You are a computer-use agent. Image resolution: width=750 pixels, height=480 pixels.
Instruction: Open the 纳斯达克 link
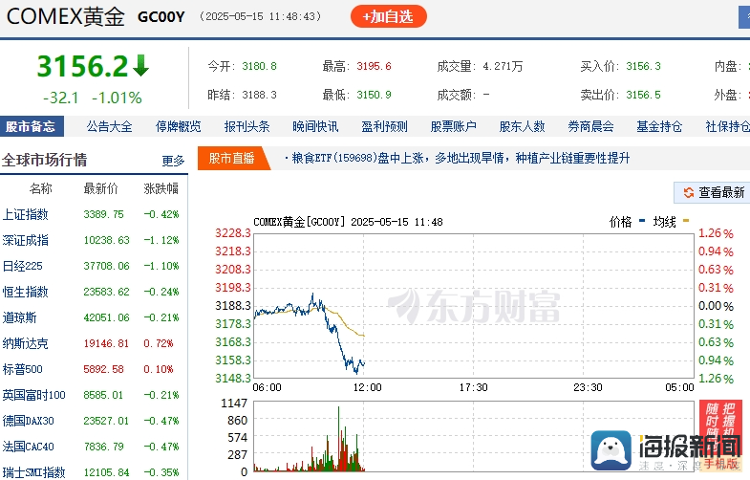pos(26,343)
